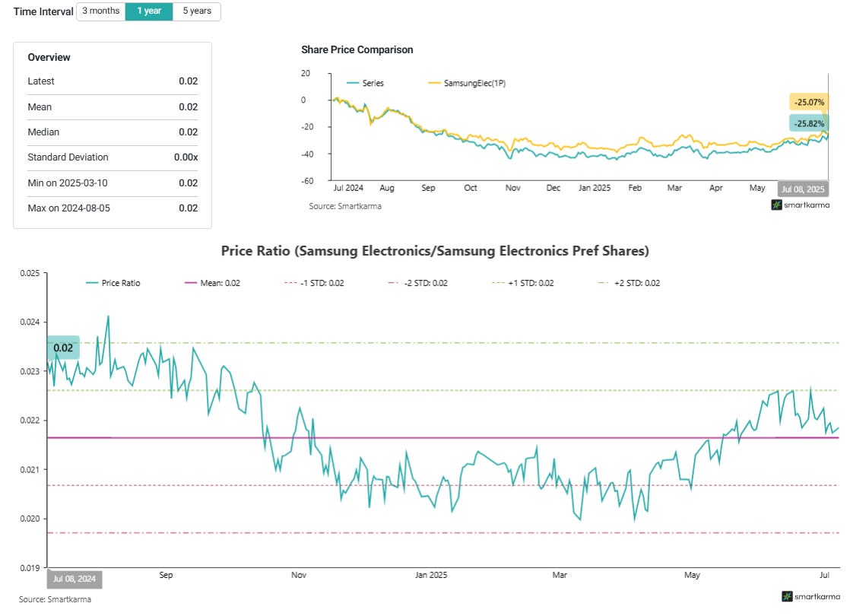Toggle the +2 STD: 0.02 legend entry
The image size is (850, 616).
pos(629,283)
